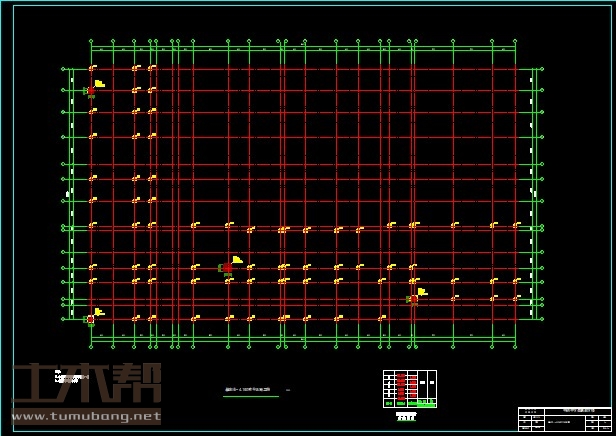Image resolution: width=616 pixels, height=436 pixels.
Task: Select the top-right green grid axis bubble
Action: 515,42
